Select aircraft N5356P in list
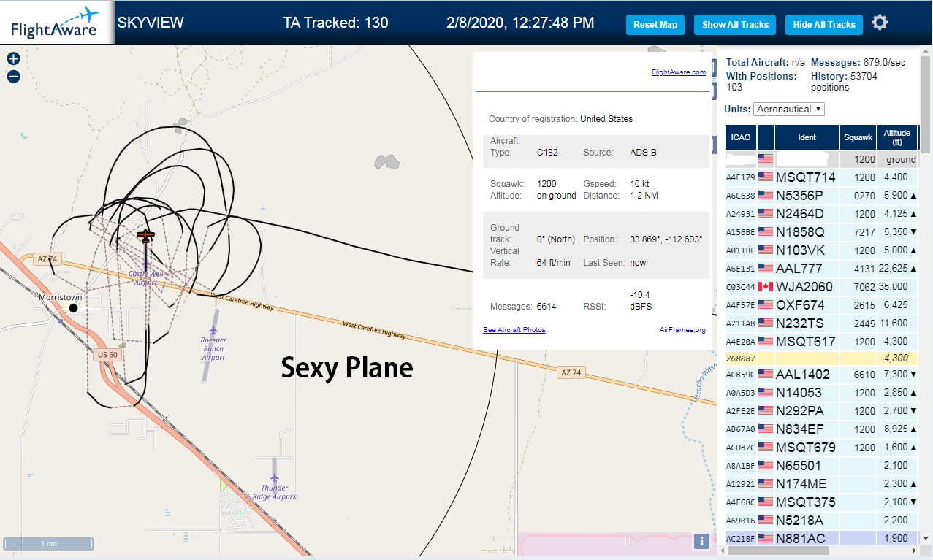Image resolution: width=933 pixels, height=560 pixels. pos(822,195)
